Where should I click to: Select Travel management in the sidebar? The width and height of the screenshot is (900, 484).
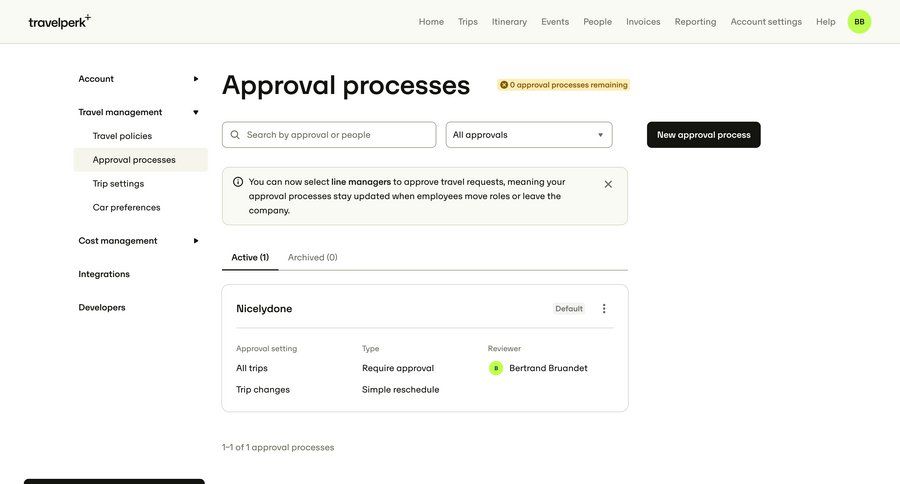tap(120, 112)
